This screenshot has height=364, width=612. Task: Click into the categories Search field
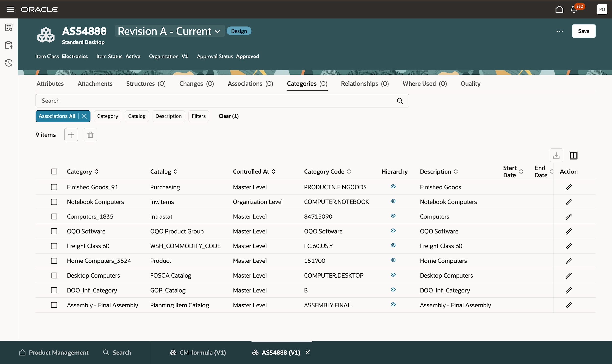216,101
